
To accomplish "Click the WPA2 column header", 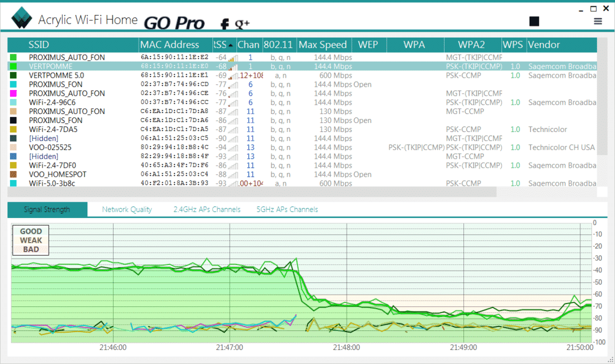I will [x=473, y=45].
